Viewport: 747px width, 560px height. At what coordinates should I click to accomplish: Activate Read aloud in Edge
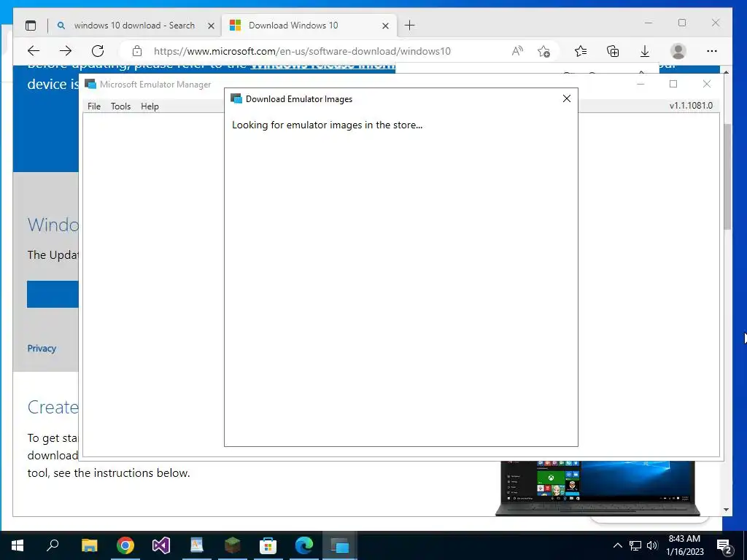pos(517,51)
